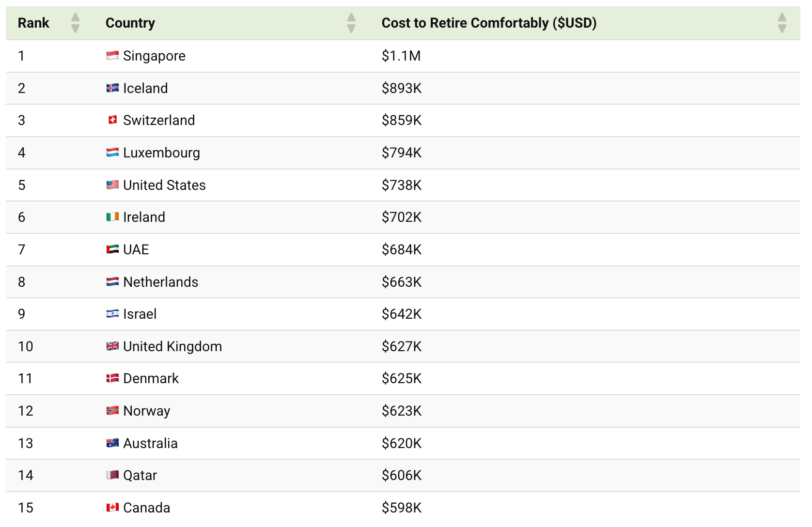Click the United States flag icon

(x=112, y=185)
